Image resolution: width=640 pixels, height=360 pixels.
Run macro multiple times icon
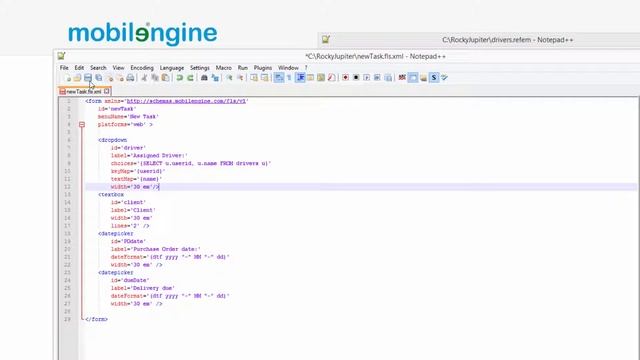(377, 78)
